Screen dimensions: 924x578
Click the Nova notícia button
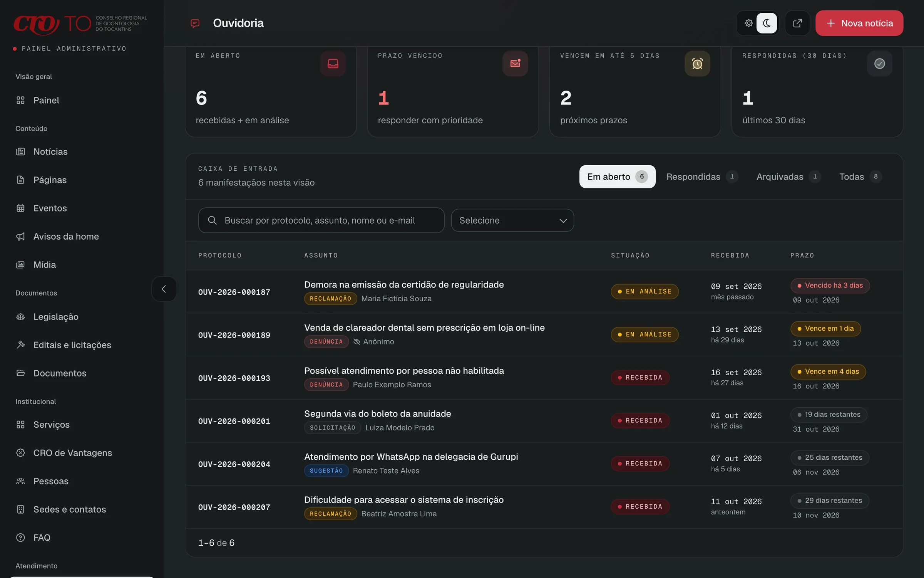click(x=859, y=23)
